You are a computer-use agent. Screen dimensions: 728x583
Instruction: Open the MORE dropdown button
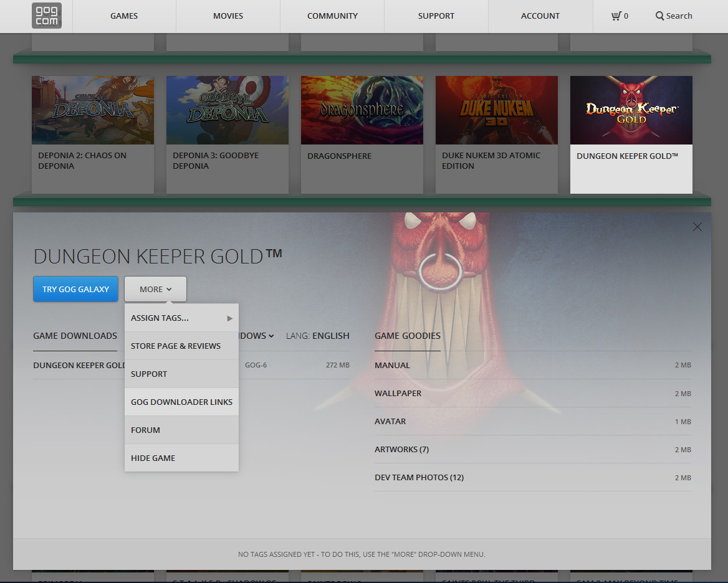[x=156, y=289]
